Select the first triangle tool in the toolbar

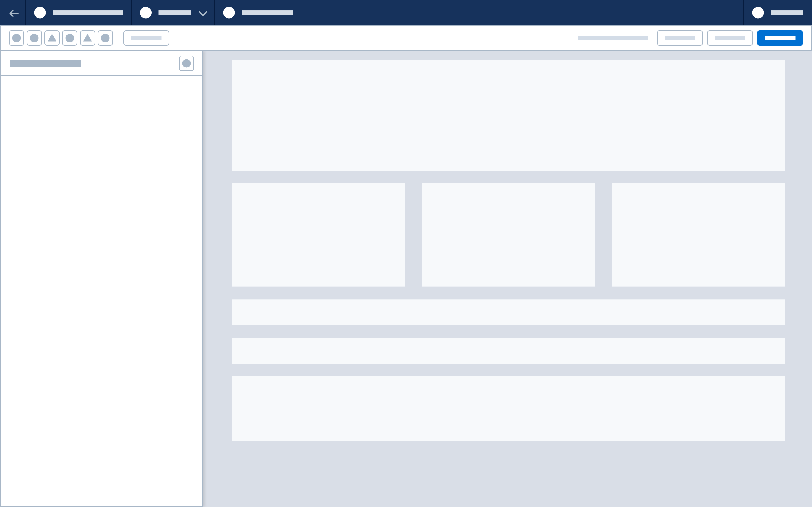(x=52, y=38)
